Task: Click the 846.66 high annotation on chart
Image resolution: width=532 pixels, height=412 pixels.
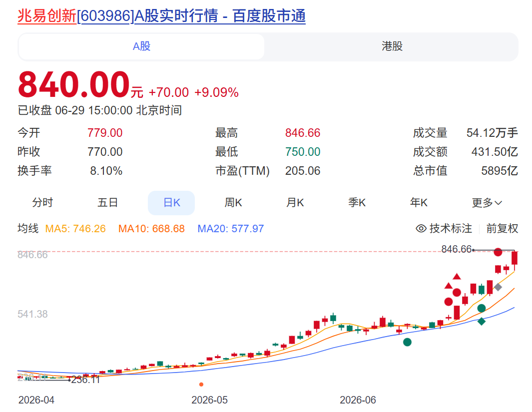Action: coord(457,249)
